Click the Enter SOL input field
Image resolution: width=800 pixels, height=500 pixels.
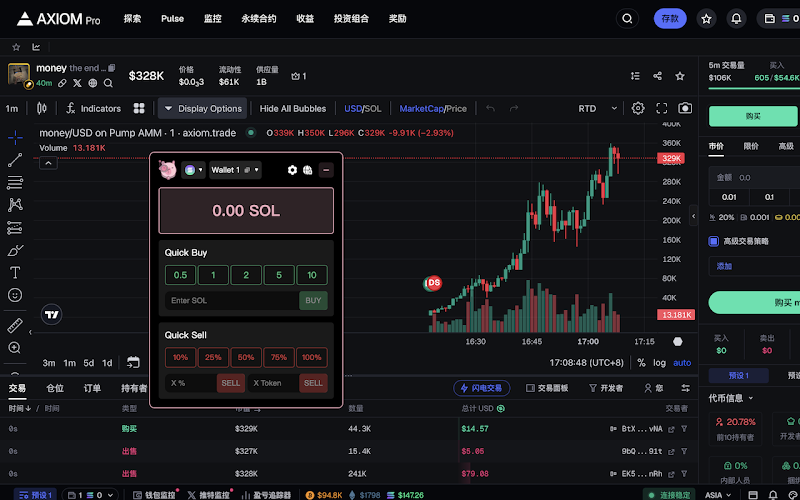click(232, 301)
